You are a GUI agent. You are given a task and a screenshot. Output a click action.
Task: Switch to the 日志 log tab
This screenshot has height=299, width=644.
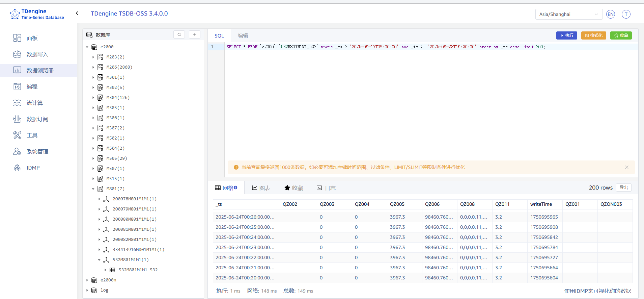pyautogui.click(x=326, y=188)
